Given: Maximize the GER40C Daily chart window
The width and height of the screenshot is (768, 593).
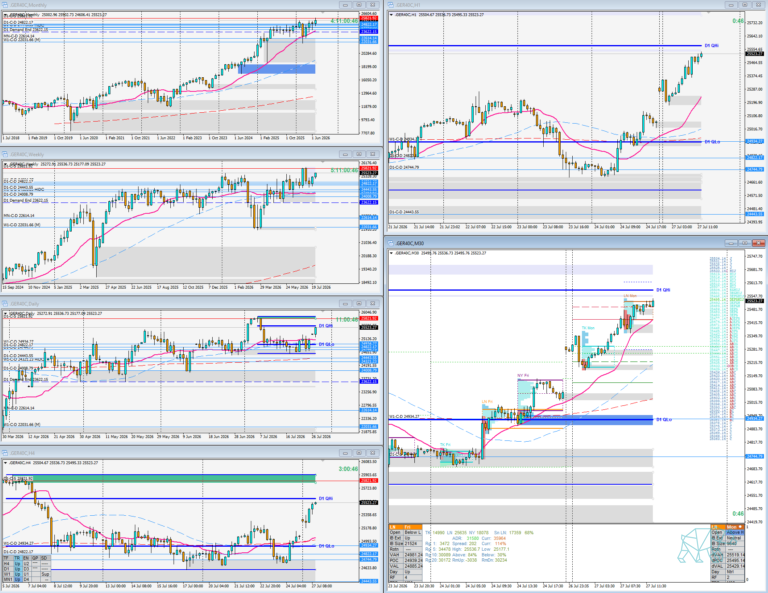Looking at the screenshot, I should pos(359,304).
